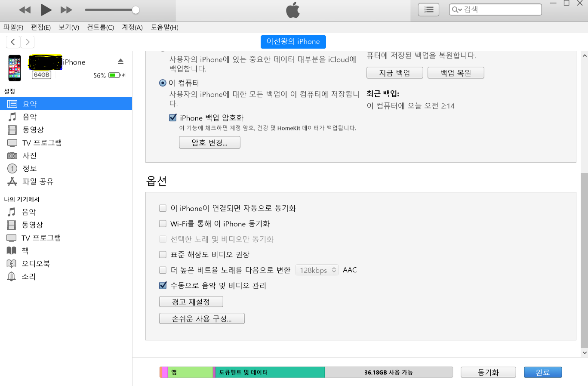The height and width of the screenshot is (386, 588).
Task: Open the 계정(A) menu
Action: coord(132,27)
